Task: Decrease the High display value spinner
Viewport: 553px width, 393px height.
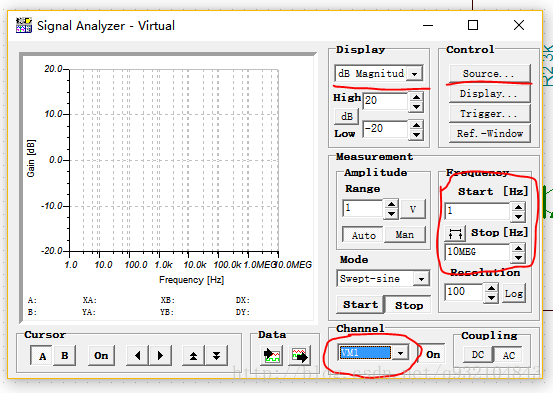Action: click(x=417, y=107)
